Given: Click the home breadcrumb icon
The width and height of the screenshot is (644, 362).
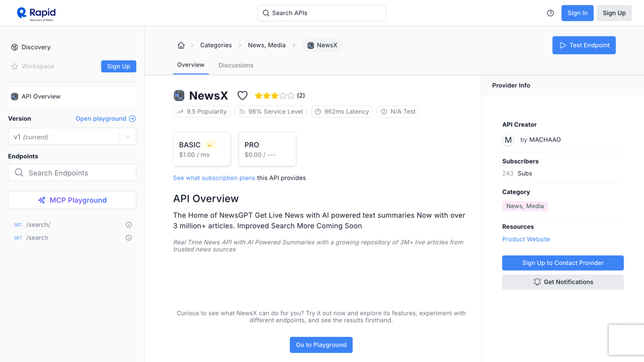Looking at the screenshot, I should pyautogui.click(x=181, y=45).
